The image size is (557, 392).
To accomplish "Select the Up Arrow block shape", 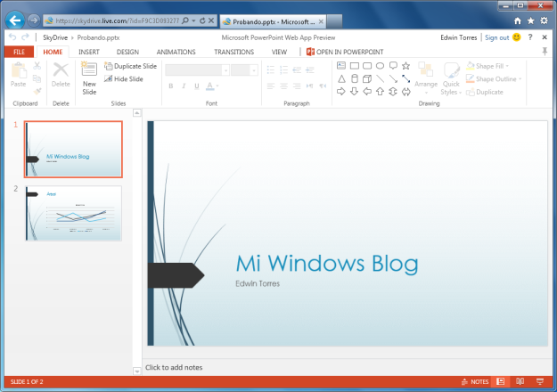I will (380, 92).
